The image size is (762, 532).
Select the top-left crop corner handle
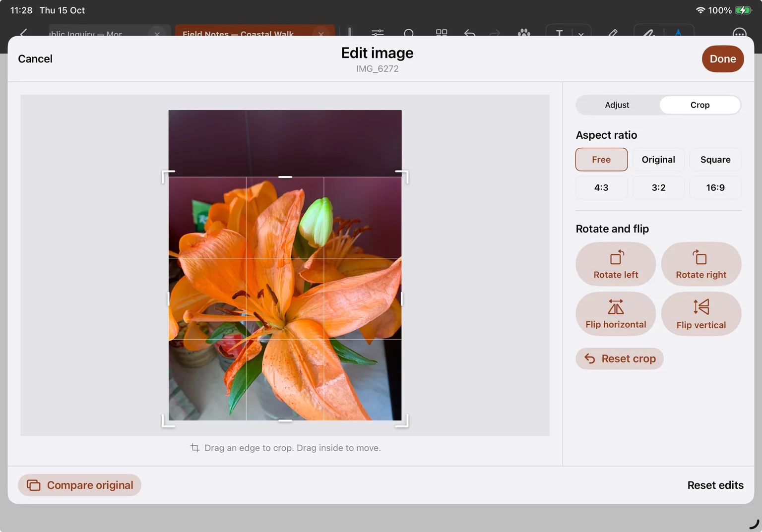point(168,177)
